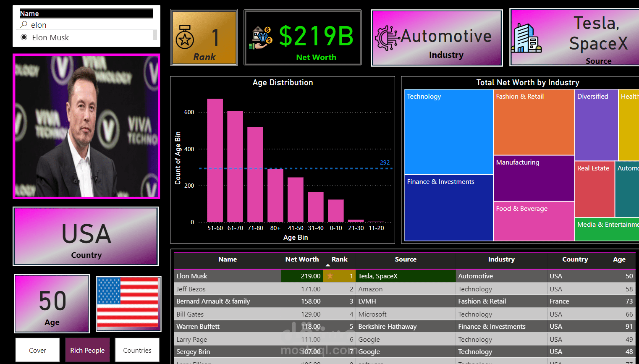Select the Media & Entertainment treemap tile
The width and height of the screenshot is (639, 364).
coord(607,229)
